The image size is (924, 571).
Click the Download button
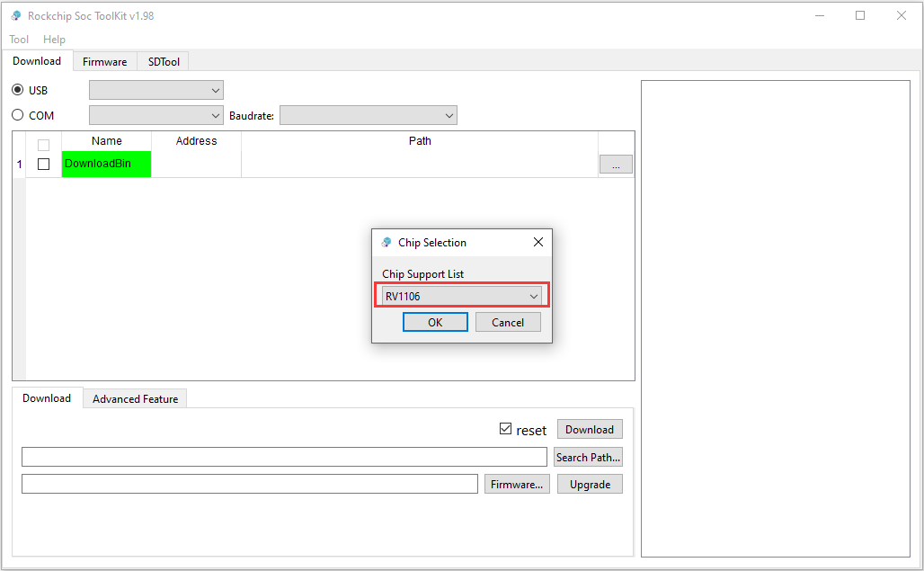(x=590, y=429)
